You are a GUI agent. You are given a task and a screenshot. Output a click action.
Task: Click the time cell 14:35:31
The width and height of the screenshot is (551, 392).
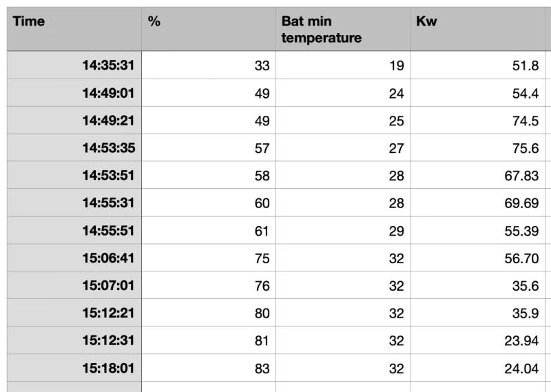[108, 66]
